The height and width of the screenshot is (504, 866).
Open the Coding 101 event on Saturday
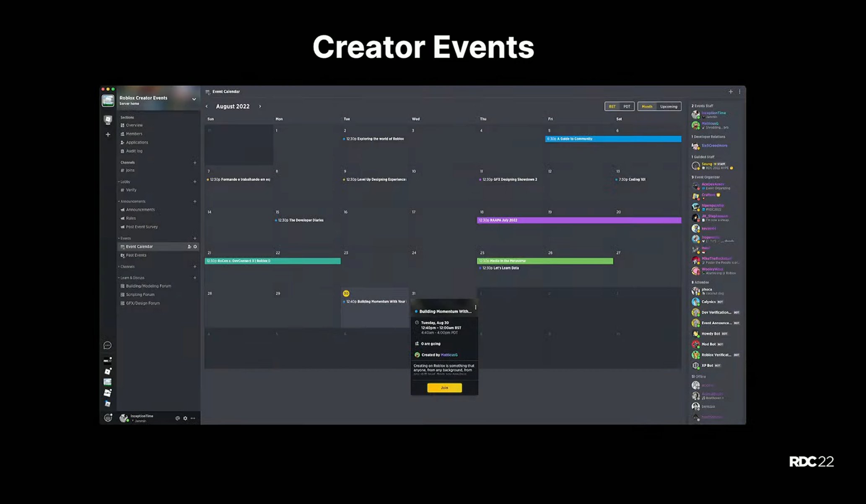point(630,179)
